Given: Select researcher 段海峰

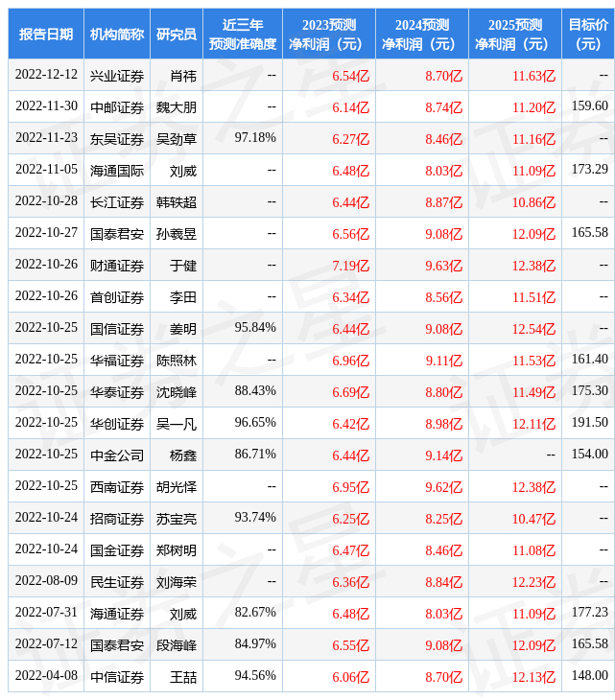Looking at the screenshot, I should (177, 645).
